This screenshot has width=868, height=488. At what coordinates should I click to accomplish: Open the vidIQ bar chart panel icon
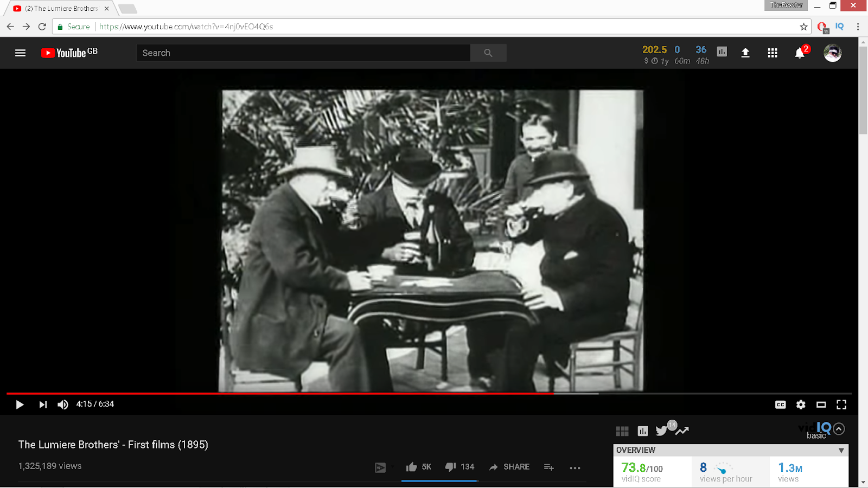click(643, 431)
